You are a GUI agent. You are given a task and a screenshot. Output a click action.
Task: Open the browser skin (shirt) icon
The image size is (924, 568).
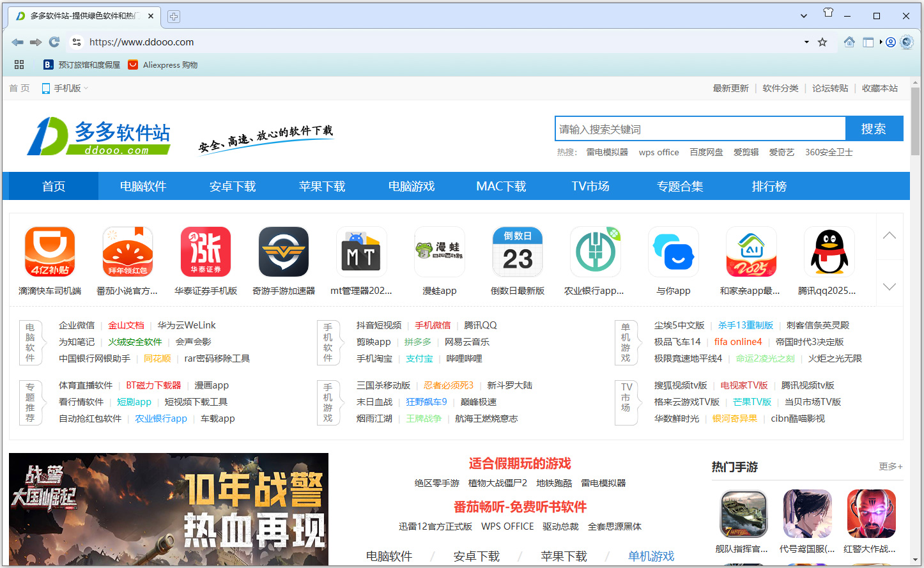coord(828,13)
